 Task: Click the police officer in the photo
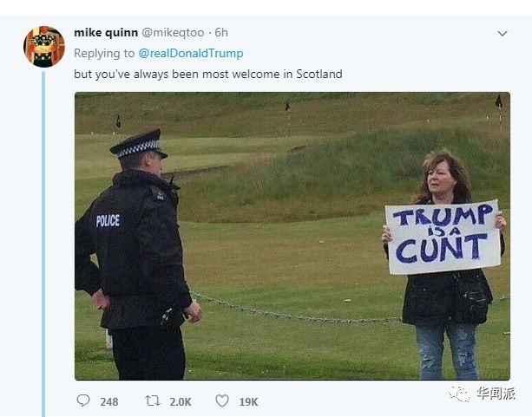coord(138,254)
